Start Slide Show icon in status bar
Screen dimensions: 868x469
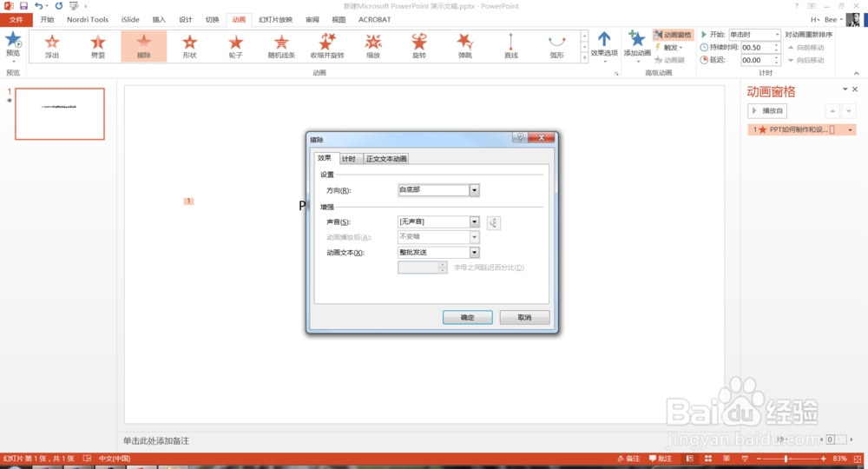745,459
